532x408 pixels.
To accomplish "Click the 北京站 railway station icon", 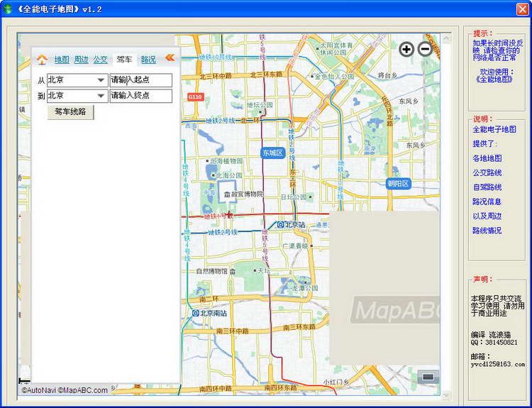I will click(x=281, y=224).
